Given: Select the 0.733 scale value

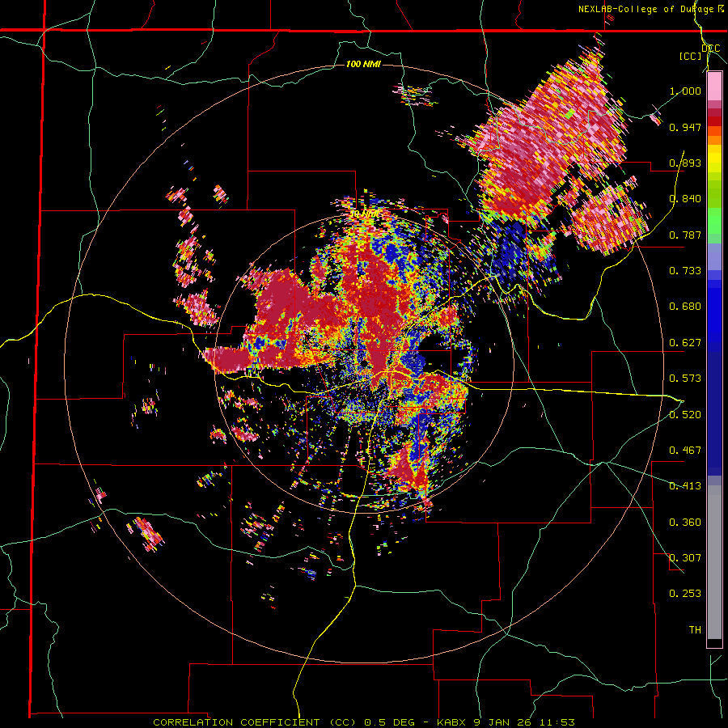Looking at the screenshot, I should pos(685,271).
